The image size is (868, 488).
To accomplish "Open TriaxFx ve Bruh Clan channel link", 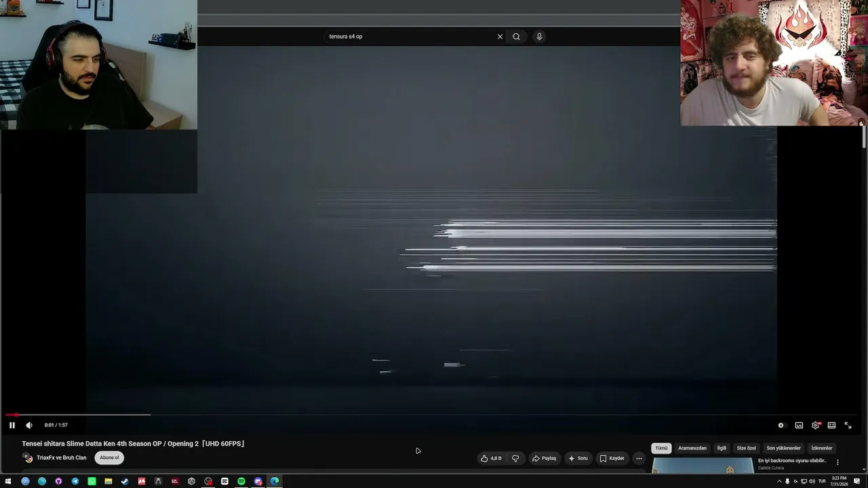I will point(62,457).
